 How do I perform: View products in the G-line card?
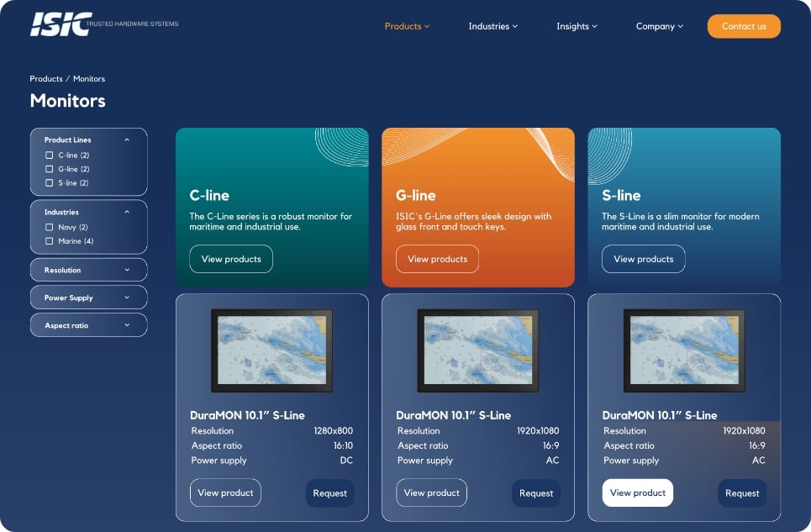click(437, 259)
